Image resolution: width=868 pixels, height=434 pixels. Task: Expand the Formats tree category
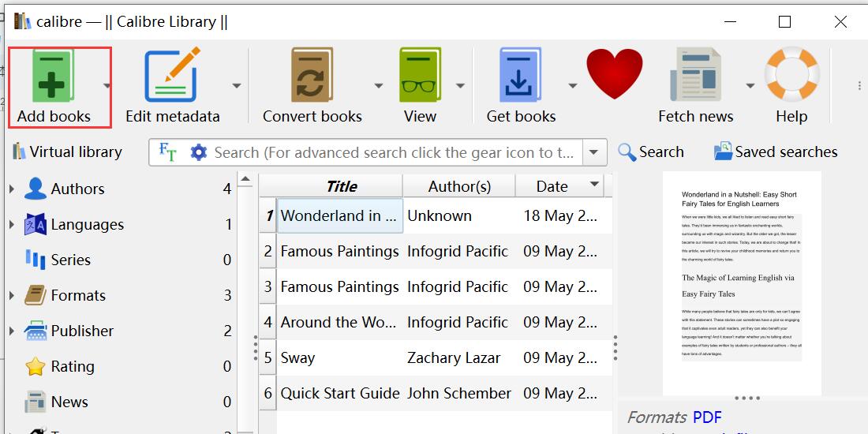[x=12, y=296]
